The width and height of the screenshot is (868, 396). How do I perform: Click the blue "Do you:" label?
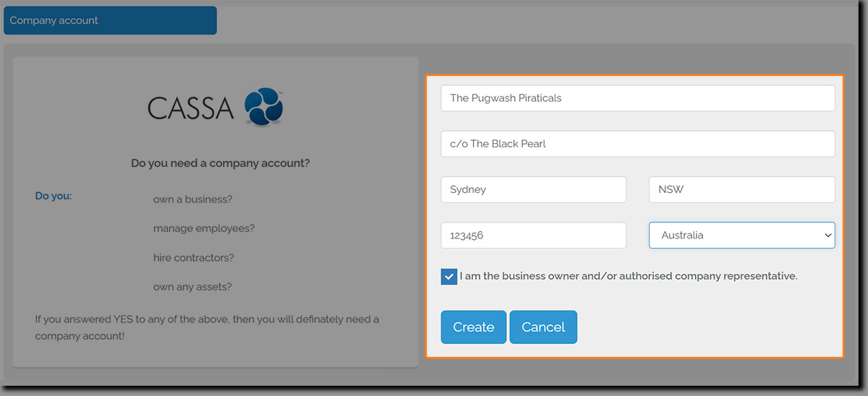[54, 196]
